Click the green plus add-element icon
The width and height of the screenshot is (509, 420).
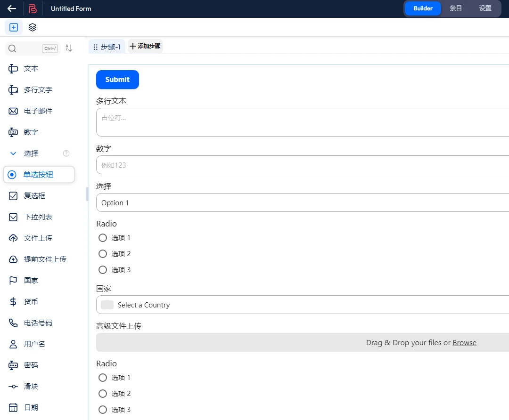[13, 27]
